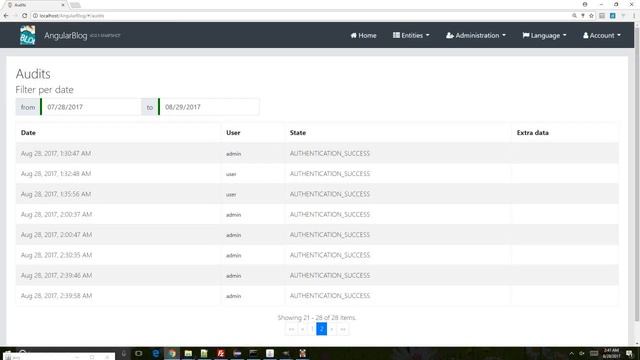Click the zoom magnifier icon in address bar
This screenshot has width=640, height=360.
click(x=574, y=16)
